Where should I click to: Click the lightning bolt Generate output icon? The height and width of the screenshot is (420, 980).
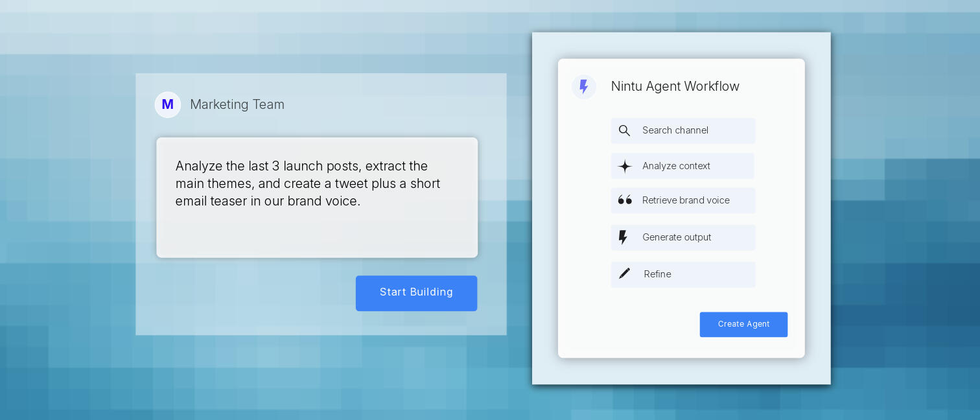coord(623,237)
